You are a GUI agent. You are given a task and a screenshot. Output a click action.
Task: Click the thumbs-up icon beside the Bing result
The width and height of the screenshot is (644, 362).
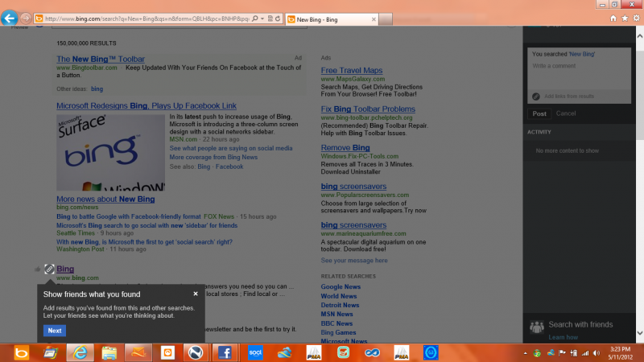[37, 269]
